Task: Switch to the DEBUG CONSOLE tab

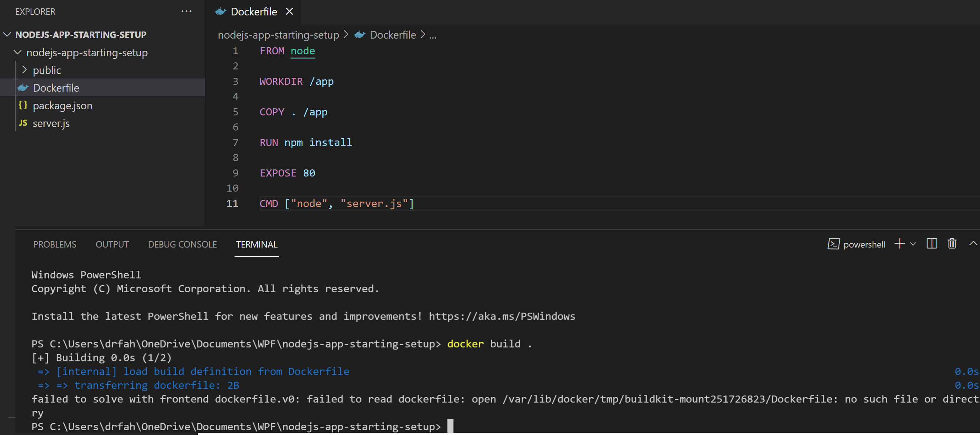Action: click(183, 244)
